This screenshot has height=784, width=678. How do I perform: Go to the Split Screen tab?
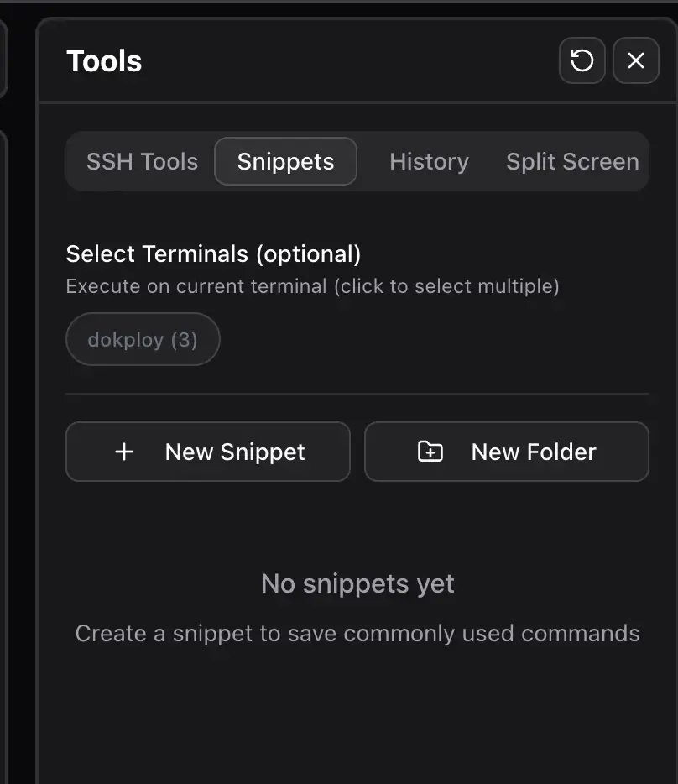(x=571, y=161)
